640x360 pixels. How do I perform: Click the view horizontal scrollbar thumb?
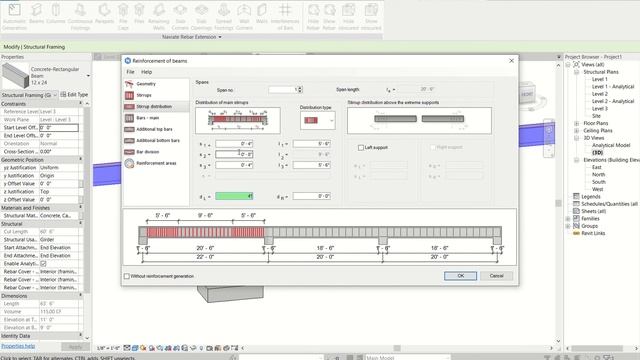[x=397, y=348]
